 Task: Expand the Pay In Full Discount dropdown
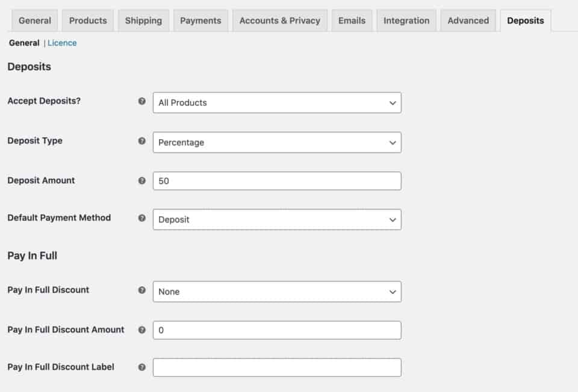click(277, 291)
